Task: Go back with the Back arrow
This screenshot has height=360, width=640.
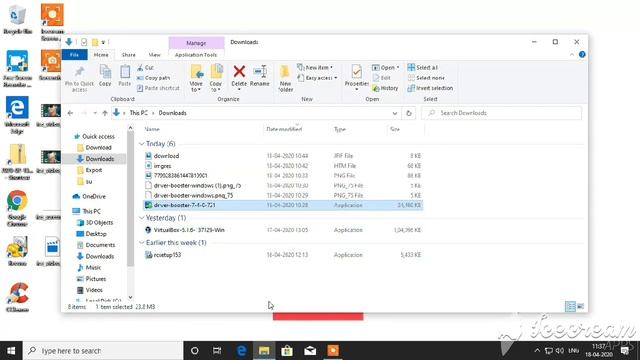Action: 70,113
